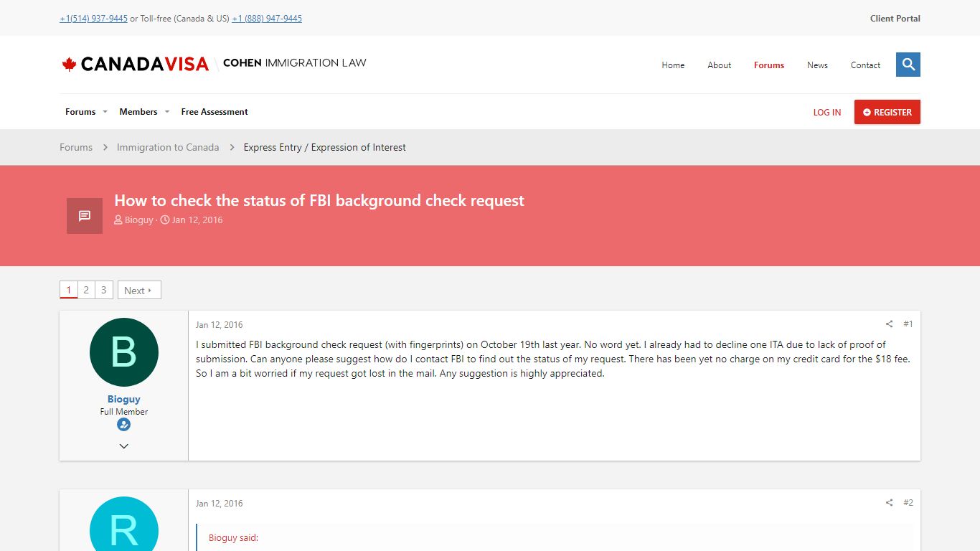Viewport: 980px width, 551px height.
Task: Open the Client Portal link
Action: (x=895, y=19)
